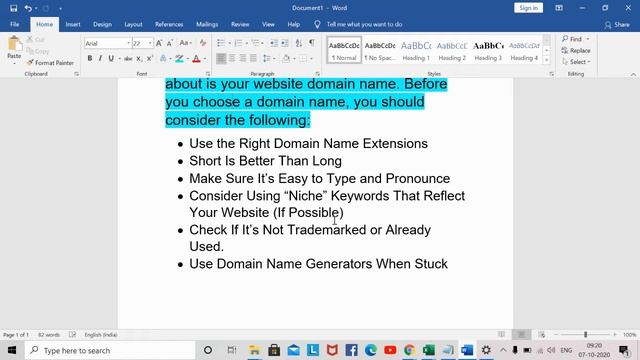Switch to the Design tab

pyautogui.click(x=102, y=24)
